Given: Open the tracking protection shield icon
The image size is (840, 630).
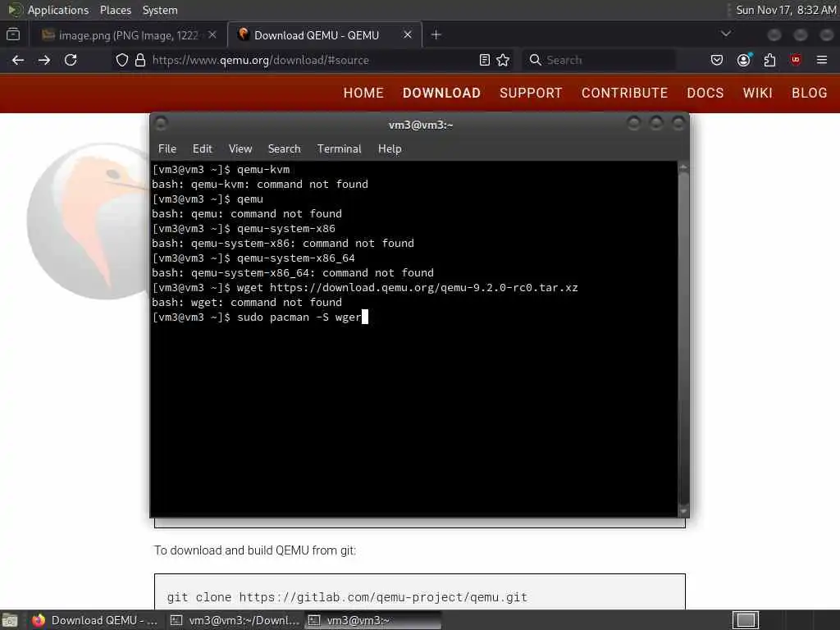Looking at the screenshot, I should pyautogui.click(x=122, y=60).
